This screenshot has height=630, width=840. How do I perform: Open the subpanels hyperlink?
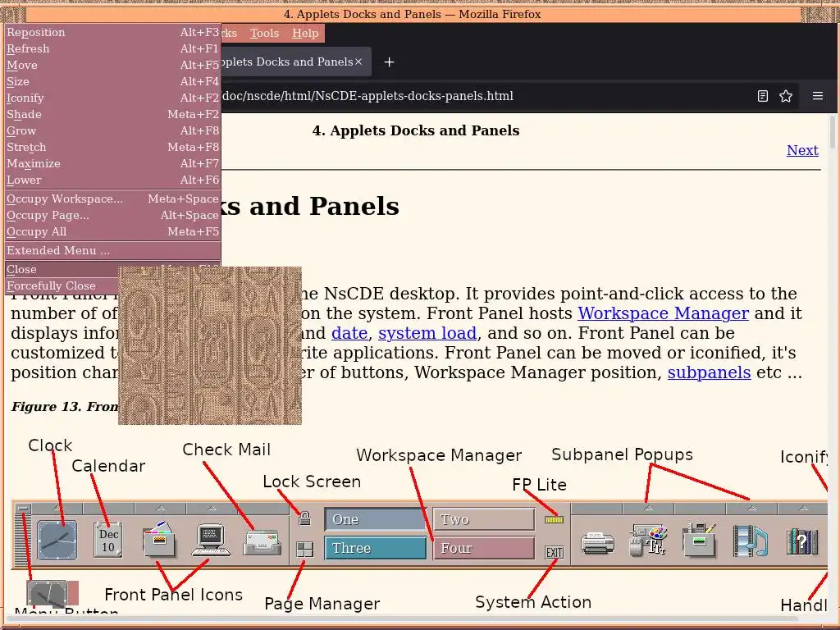(x=709, y=372)
